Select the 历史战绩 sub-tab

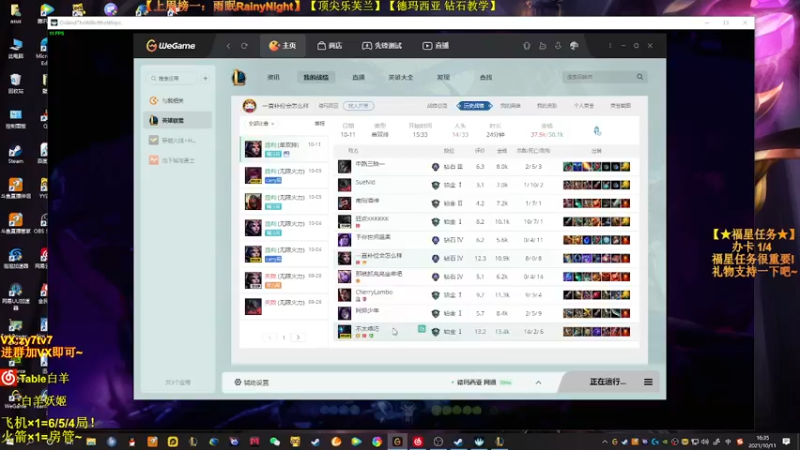(474, 106)
